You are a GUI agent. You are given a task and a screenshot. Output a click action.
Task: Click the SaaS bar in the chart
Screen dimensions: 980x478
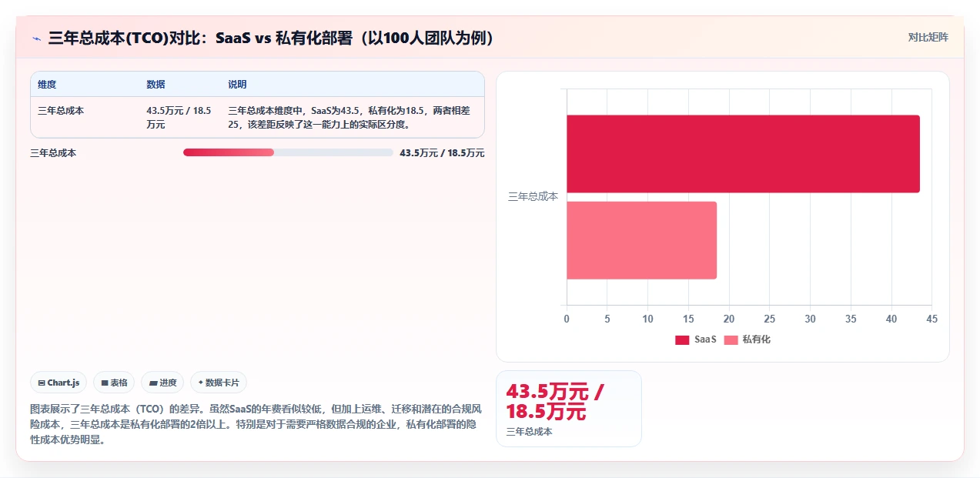(743, 154)
